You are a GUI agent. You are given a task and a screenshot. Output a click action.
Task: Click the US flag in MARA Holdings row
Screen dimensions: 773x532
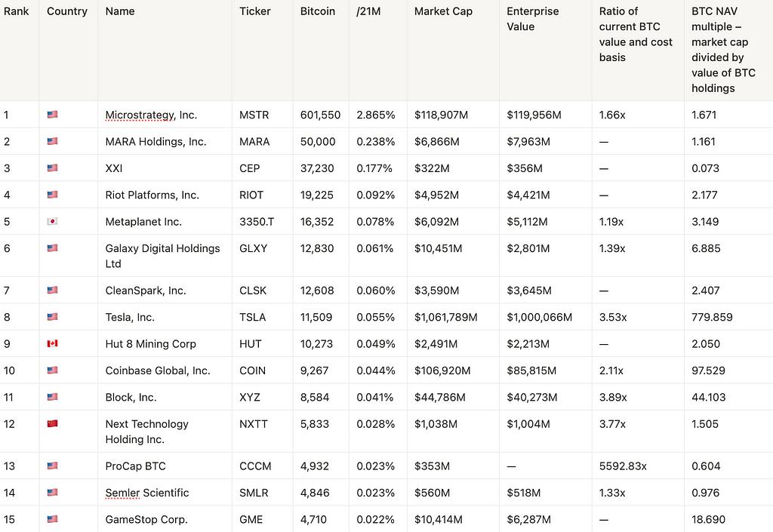pyautogui.click(x=52, y=141)
